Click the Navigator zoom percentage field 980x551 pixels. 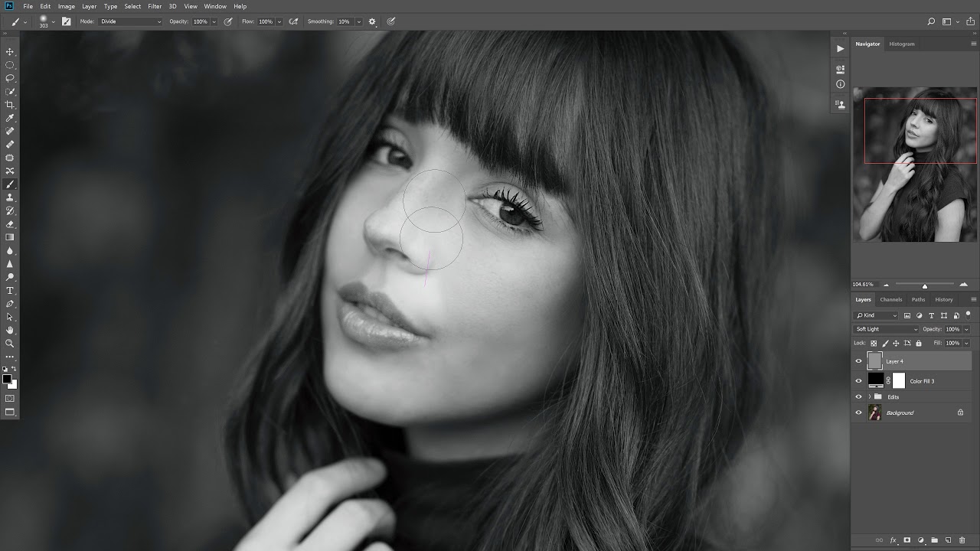pyautogui.click(x=864, y=285)
